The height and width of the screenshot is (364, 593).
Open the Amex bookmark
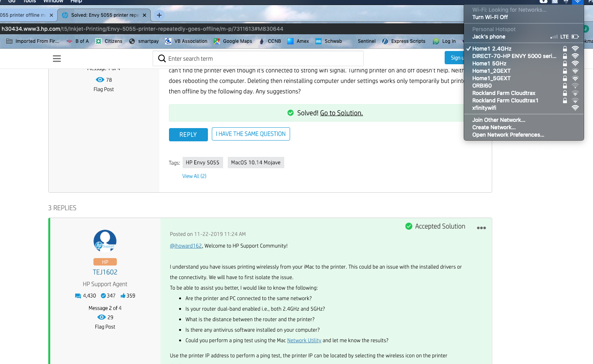tap(298, 41)
